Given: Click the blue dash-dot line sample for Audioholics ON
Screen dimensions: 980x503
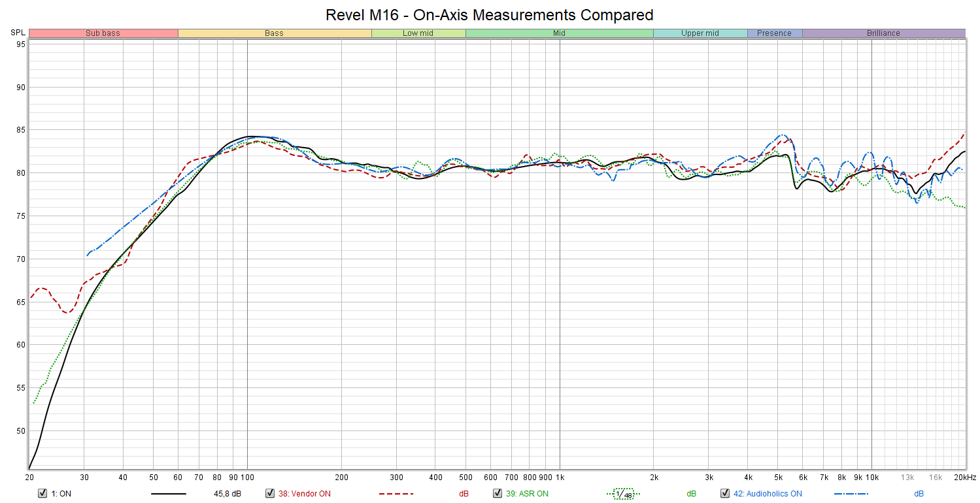Looking at the screenshot, I should click(x=851, y=494).
